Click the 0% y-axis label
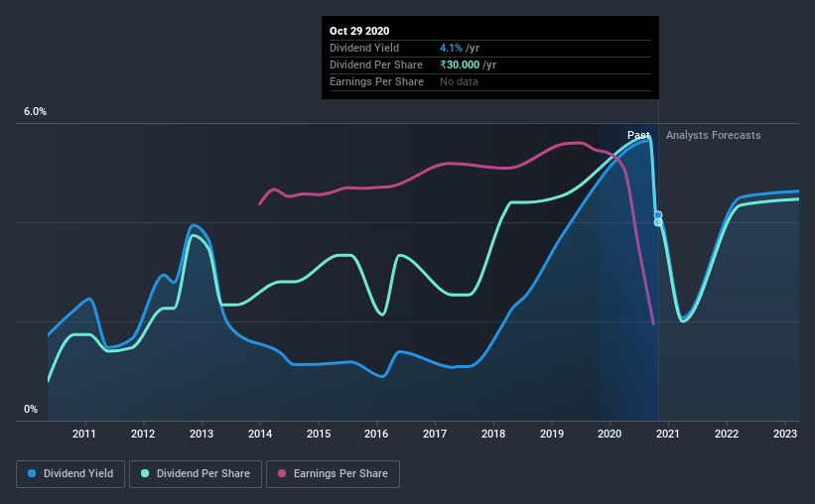Image resolution: width=815 pixels, height=504 pixels. coord(31,410)
